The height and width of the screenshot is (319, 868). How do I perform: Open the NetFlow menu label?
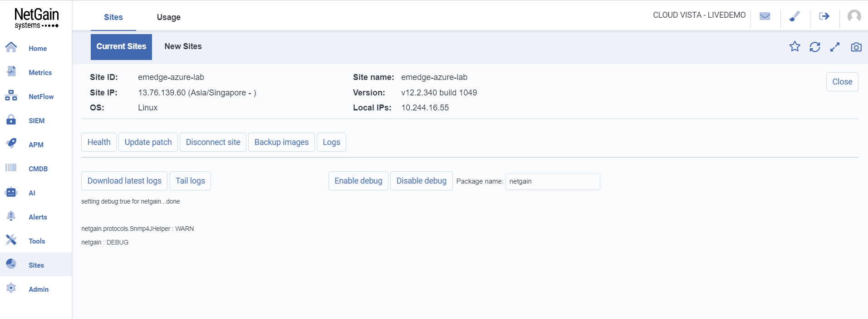(41, 97)
